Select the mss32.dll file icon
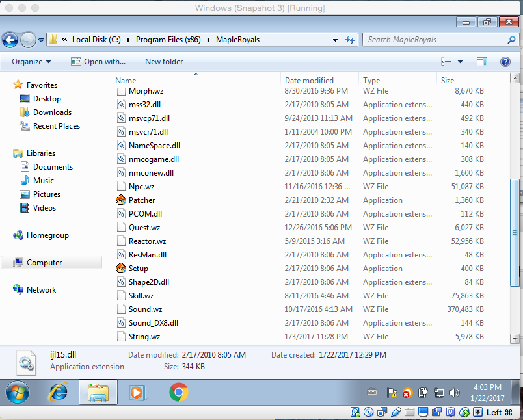The image size is (523, 420). pyautogui.click(x=121, y=105)
